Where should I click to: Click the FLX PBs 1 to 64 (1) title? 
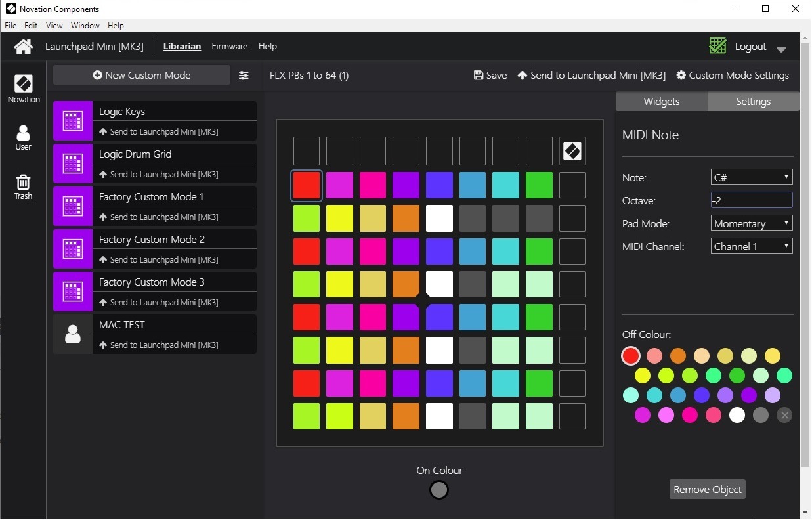point(309,76)
